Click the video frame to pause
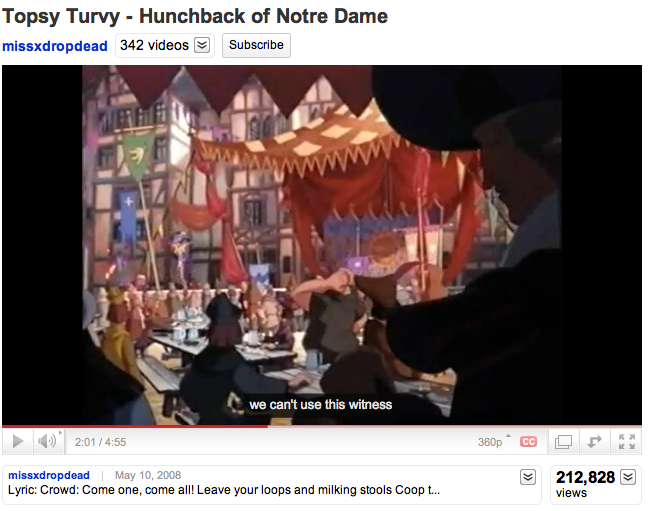Screen dimensions: 650x511 (x=322, y=245)
